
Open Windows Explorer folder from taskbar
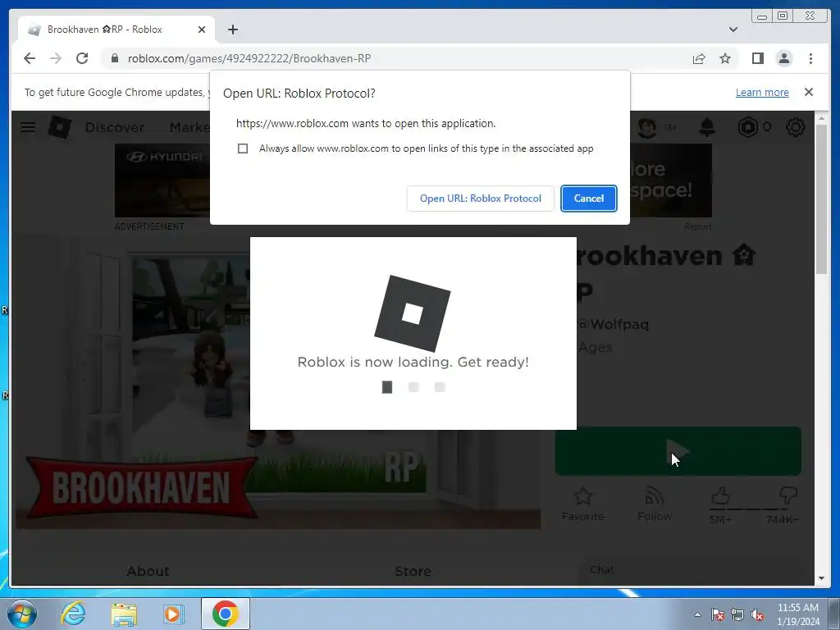[x=124, y=614]
